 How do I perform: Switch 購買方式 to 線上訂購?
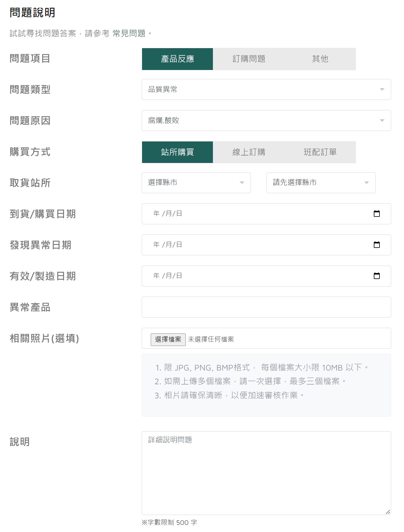[249, 152]
